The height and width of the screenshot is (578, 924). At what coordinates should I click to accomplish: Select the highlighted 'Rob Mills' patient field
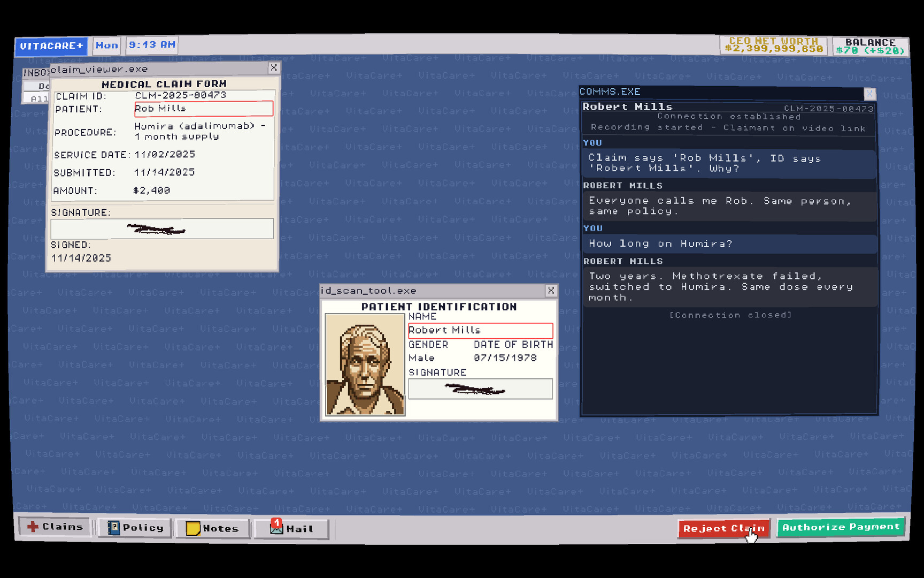(x=204, y=109)
